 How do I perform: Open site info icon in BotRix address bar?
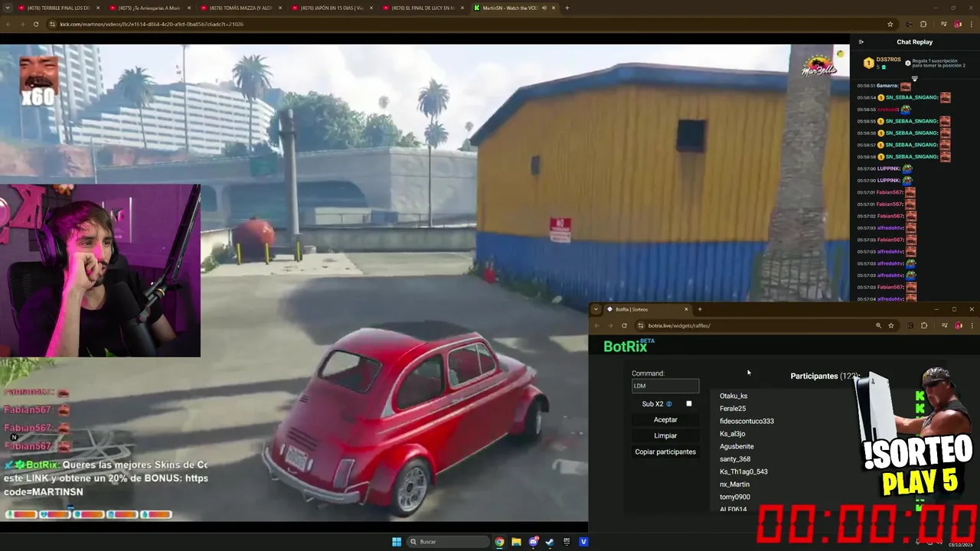click(x=641, y=325)
